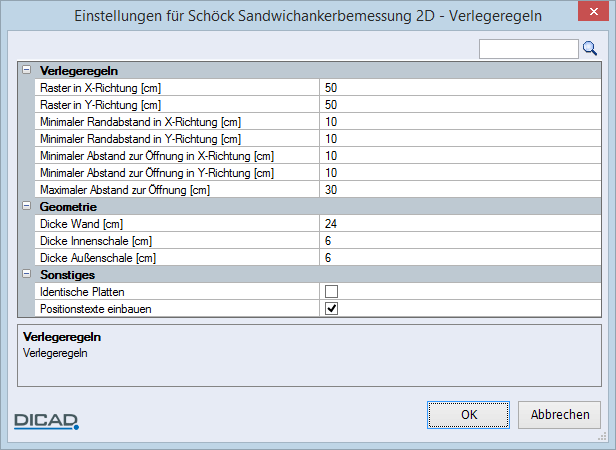This screenshot has height=450, width=616.
Task: Collapse the Verlegeregeln section
Action: (26, 70)
